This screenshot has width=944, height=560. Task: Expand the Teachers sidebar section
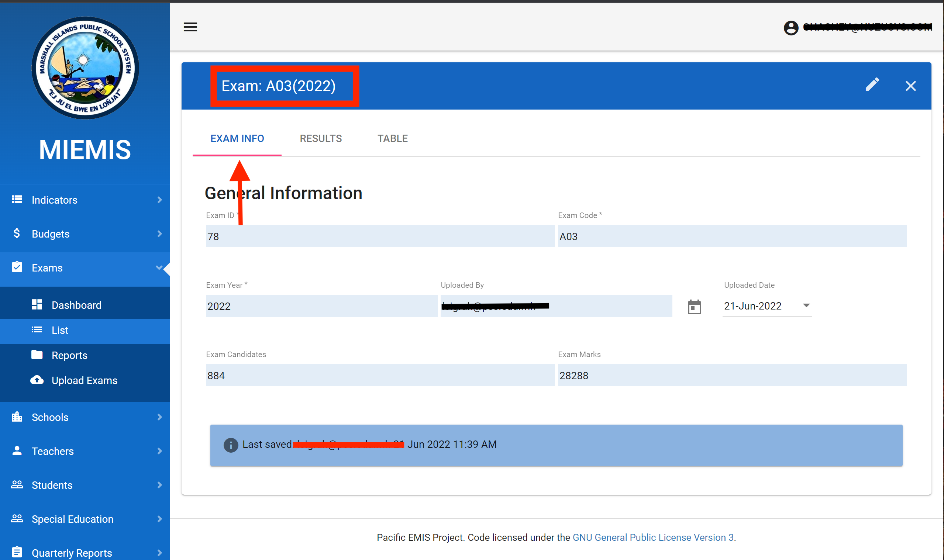(x=85, y=451)
